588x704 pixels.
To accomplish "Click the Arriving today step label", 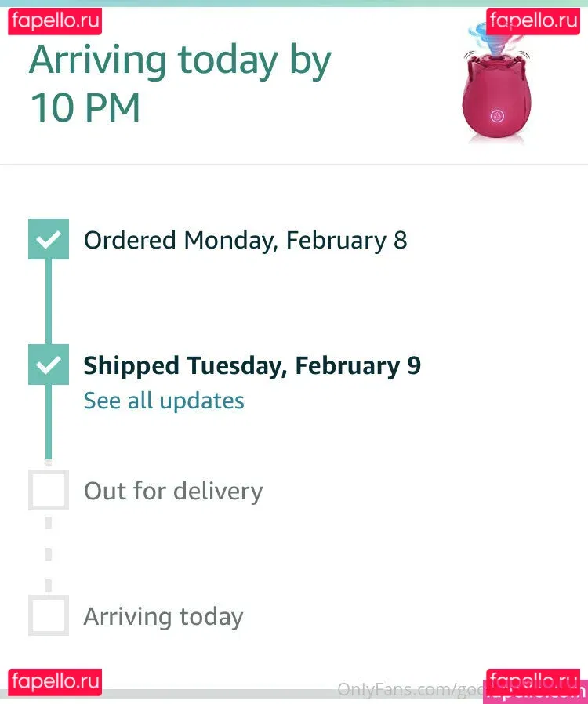I will 163,617.
